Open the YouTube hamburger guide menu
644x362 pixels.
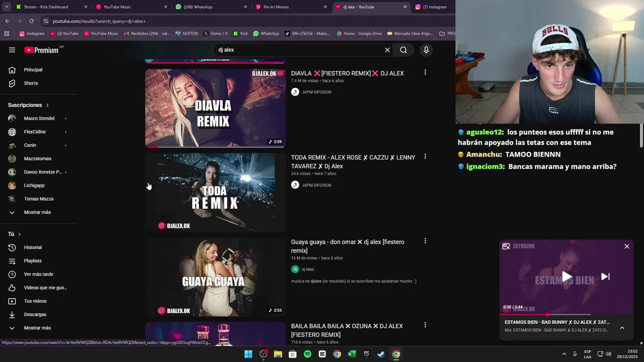(x=12, y=50)
